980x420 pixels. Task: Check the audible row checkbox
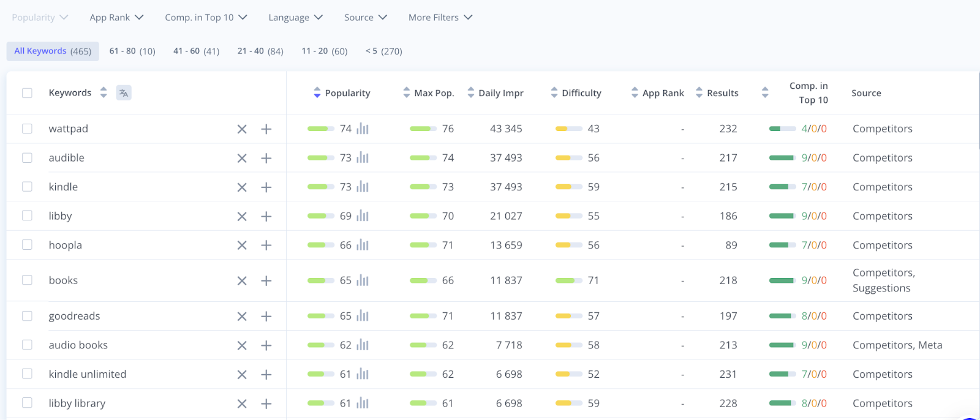tap(27, 157)
